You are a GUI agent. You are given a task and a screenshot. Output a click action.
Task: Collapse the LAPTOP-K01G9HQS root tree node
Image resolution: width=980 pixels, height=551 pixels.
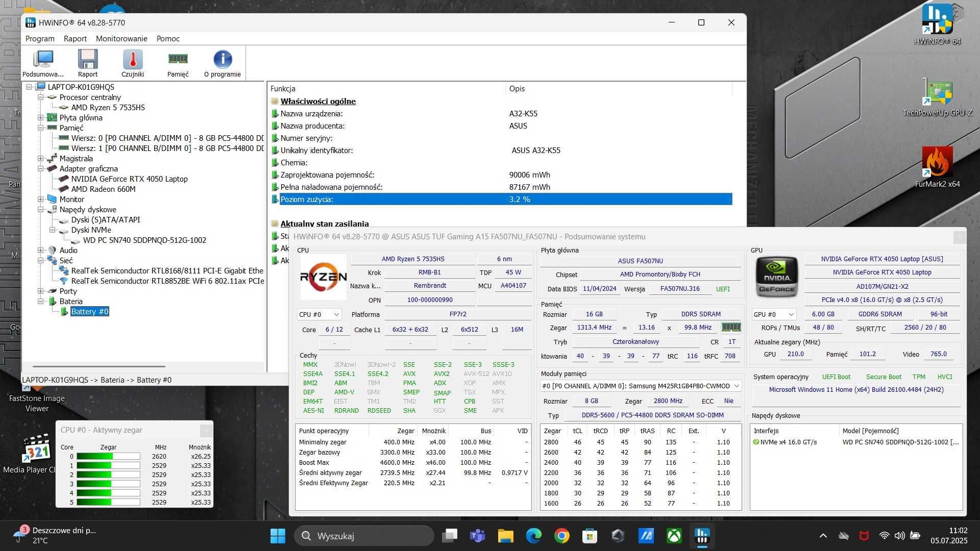click(x=29, y=87)
